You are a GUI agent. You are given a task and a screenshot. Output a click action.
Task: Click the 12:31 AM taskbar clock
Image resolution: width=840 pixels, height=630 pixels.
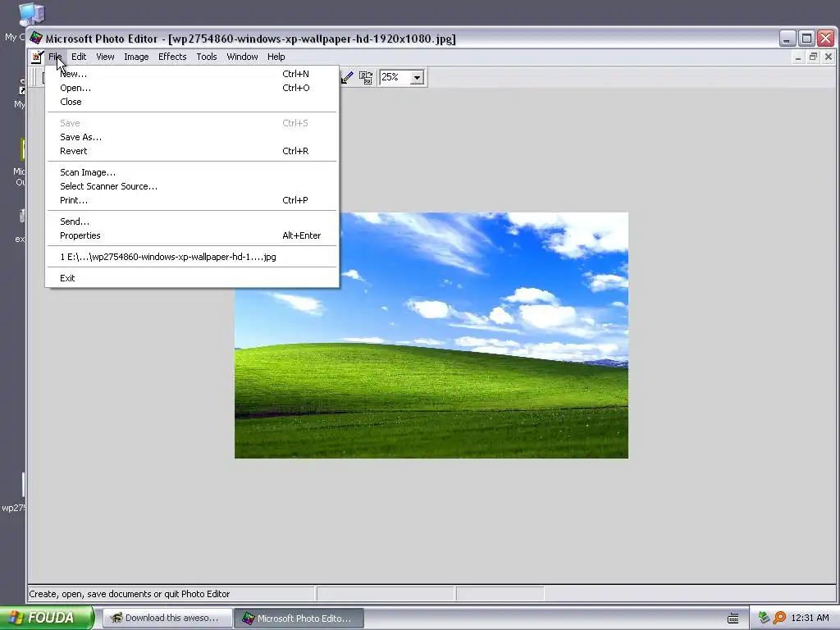[x=810, y=618]
